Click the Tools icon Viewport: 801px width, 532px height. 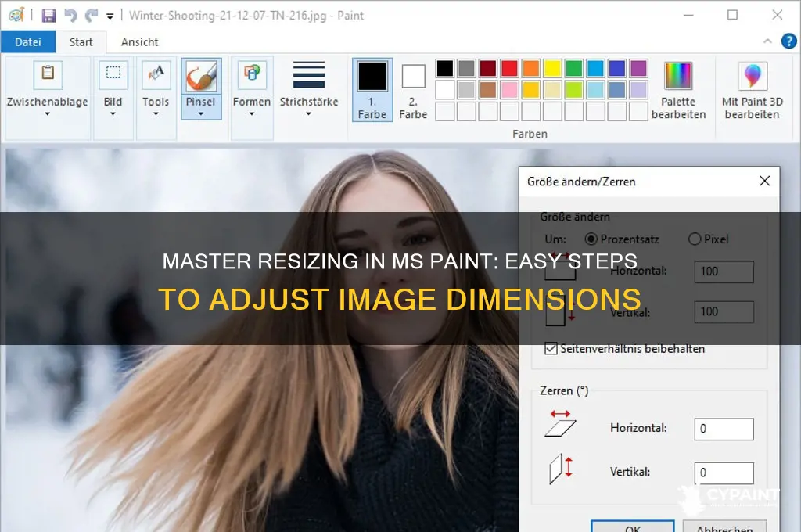tap(156, 74)
